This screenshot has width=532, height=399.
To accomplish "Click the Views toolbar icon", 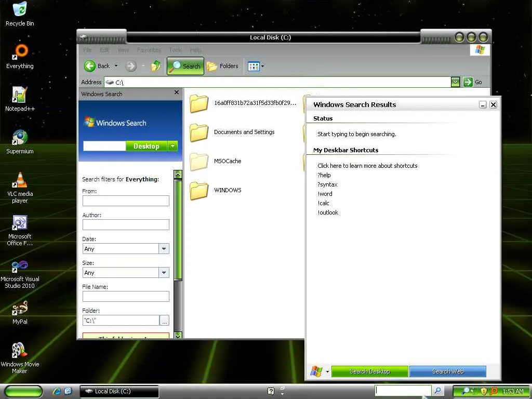I will (254, 66).
